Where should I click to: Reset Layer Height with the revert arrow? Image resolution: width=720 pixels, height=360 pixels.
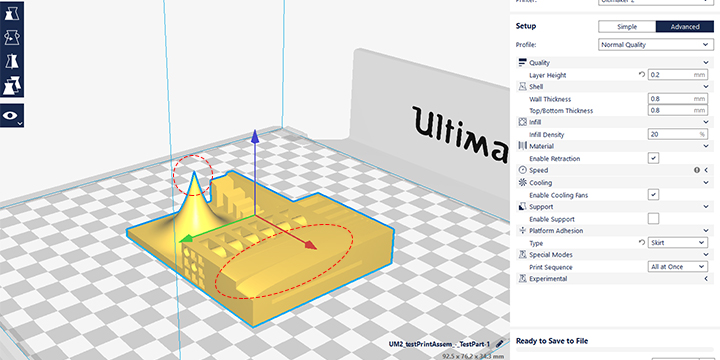pos(642,74)
